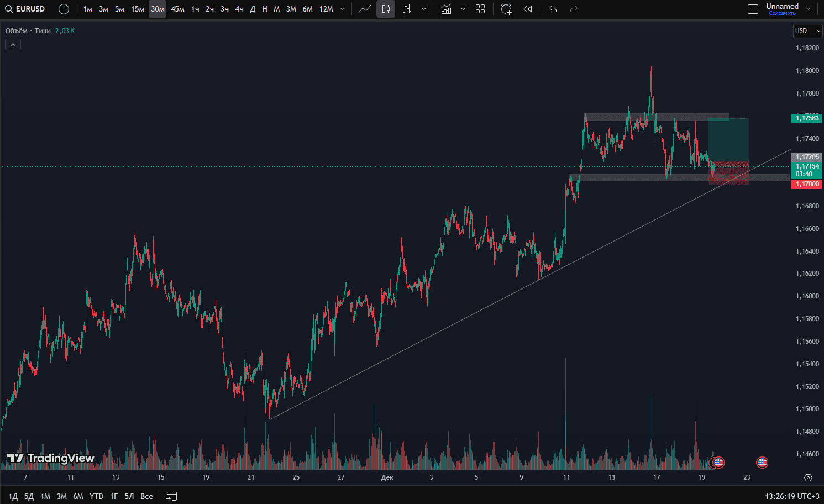Viewport: 824px width, 504px height.
Task: Open the layout templates grid icon
Action: (x=480, y=9)
